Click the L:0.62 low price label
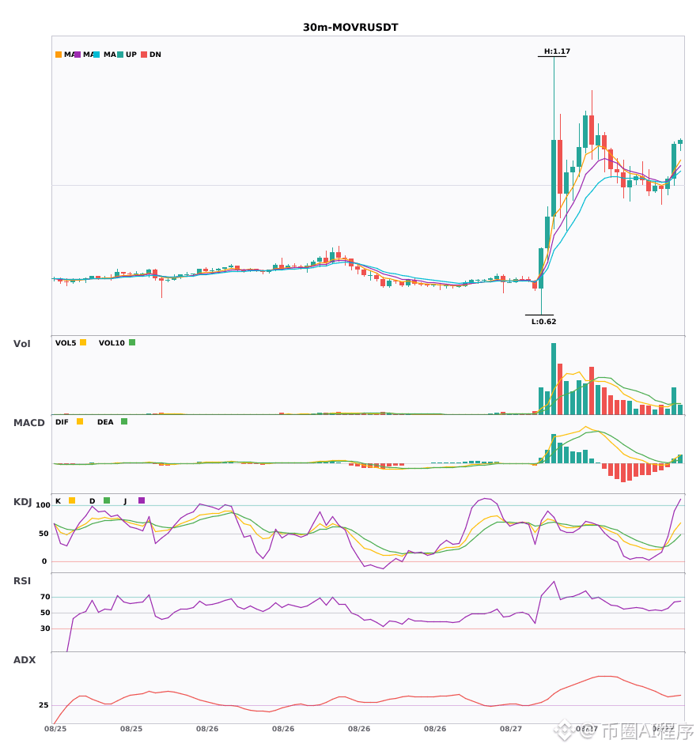 click(x=544, y=322)
